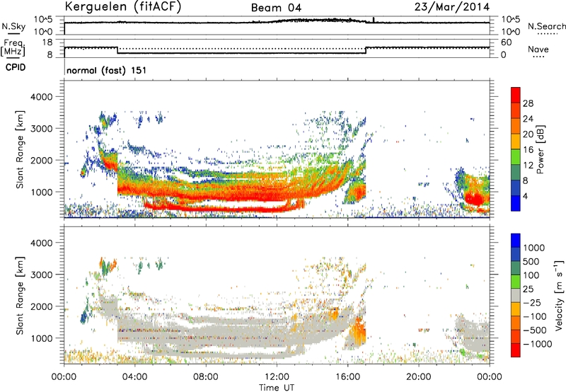Image resolution: width=566 pixels, height=392 pixels.
Task: Click the Slant Range label of velocity panel
Action: pos(20,296)
